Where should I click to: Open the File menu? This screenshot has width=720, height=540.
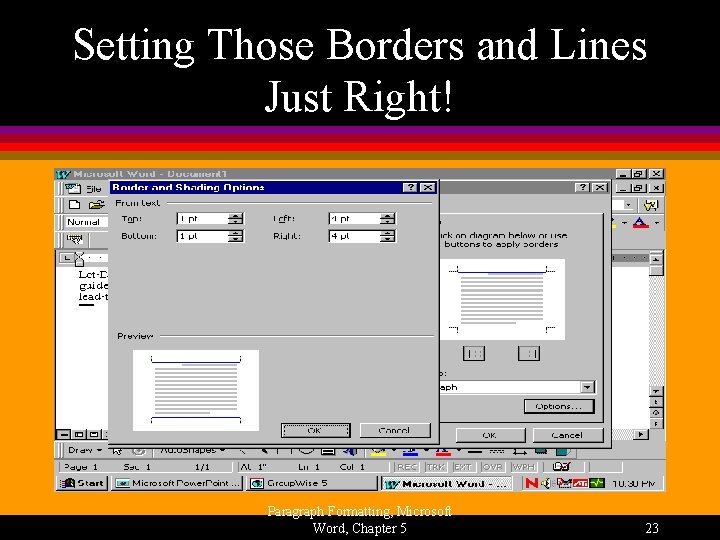[94, 189]
